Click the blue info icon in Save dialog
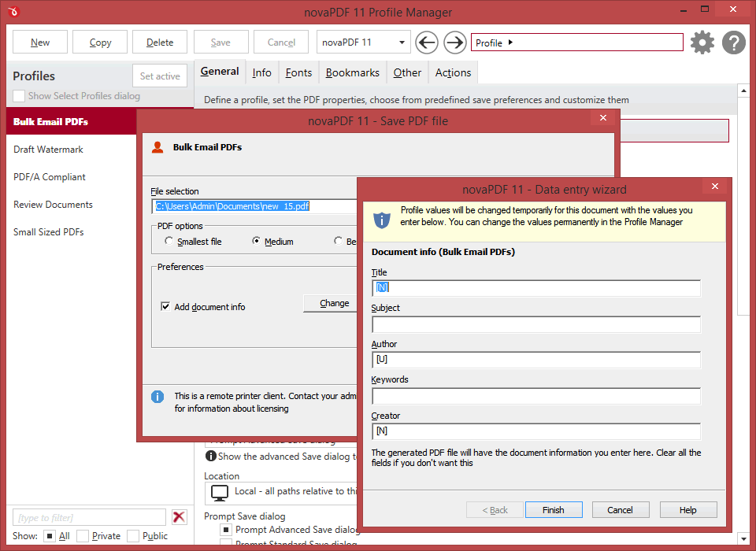 157,396
